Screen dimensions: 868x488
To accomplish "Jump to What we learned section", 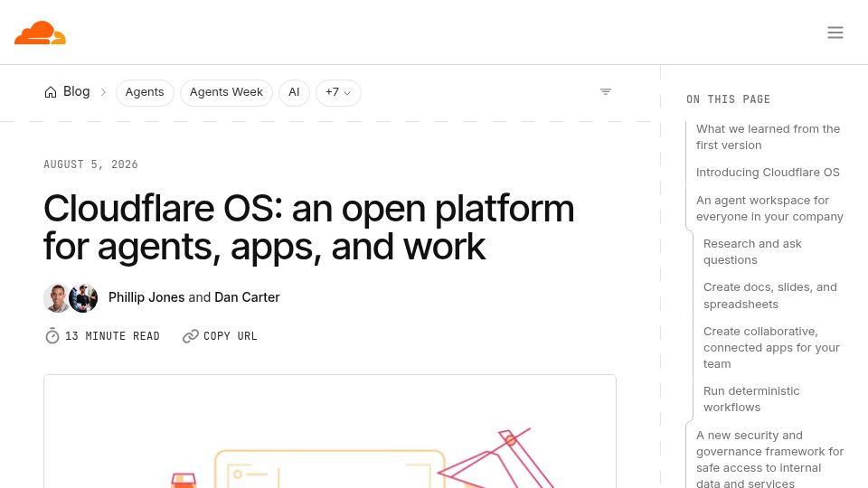I will [768, 136].
